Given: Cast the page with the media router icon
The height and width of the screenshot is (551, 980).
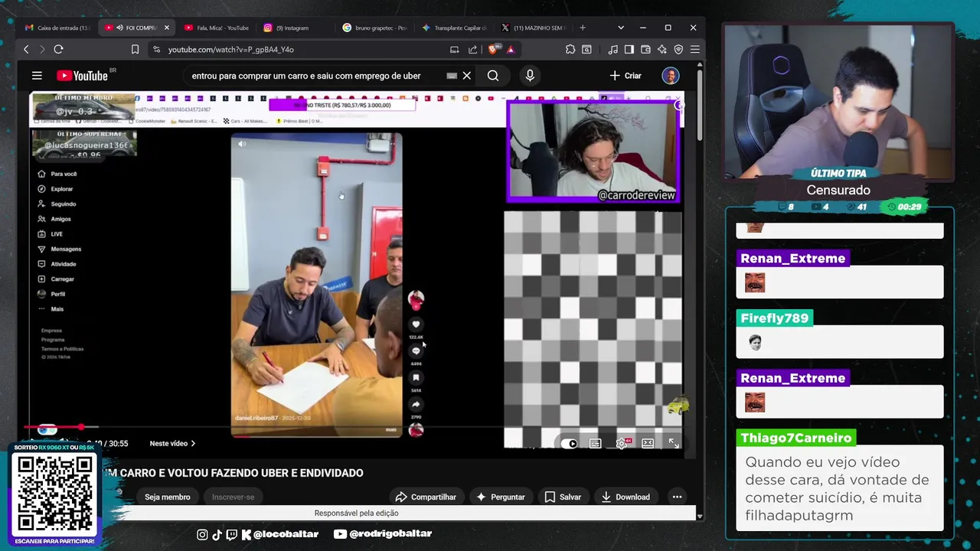Looking at the screenshot, I should (x=455, y=49).
